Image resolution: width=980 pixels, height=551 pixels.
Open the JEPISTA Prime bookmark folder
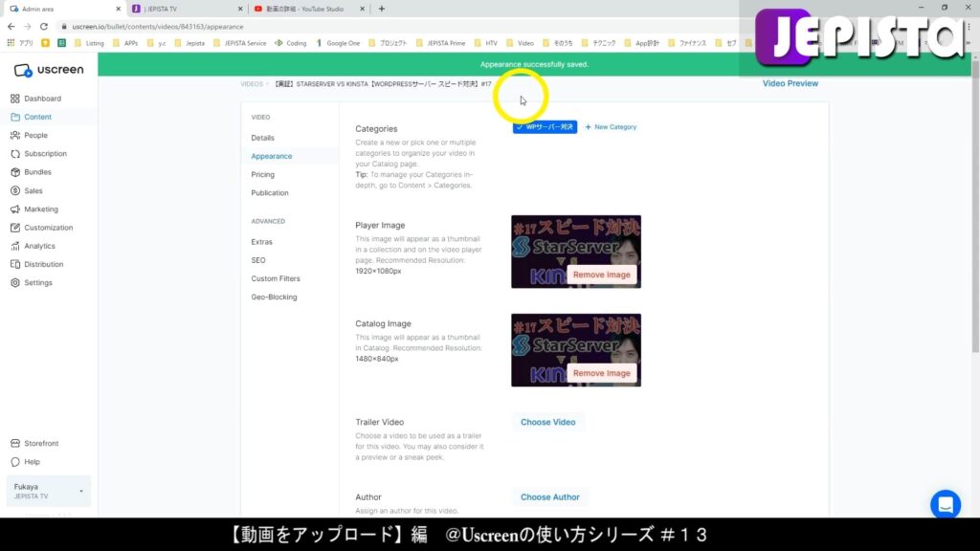[x=440, y=43]
